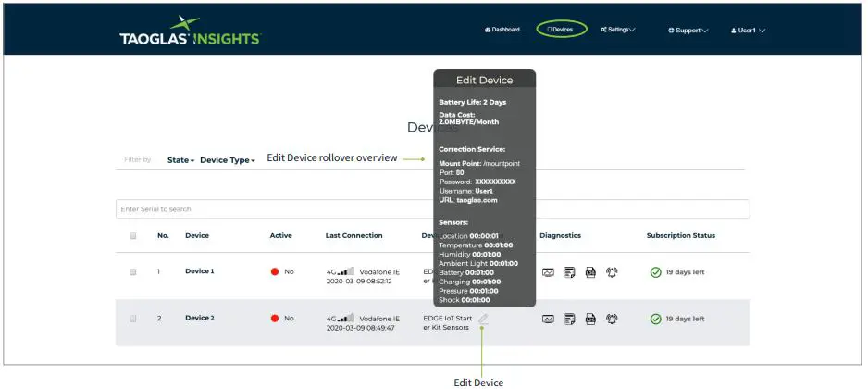This screenshot has width=868, height=389.
Task: Open the Devices page in navigation
Action: 562,30
